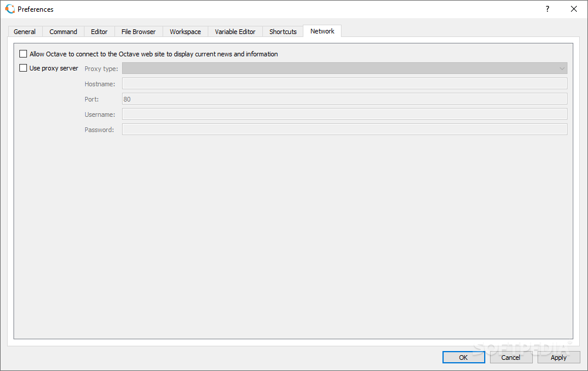
Task: Click the Cancel button
Action: 511,357
